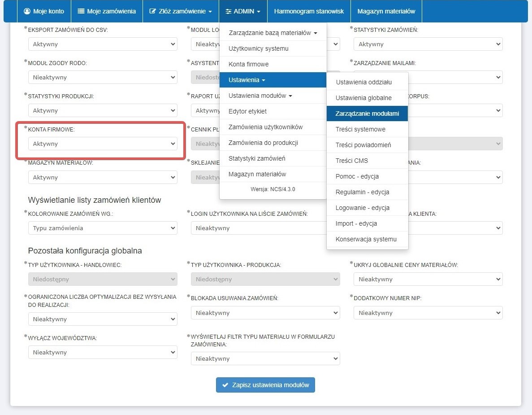The image size is (532, 415).
Task: Open Eksport zamówień do CSV dropdown
Action: pyautogui.click(x=103, y=44)
